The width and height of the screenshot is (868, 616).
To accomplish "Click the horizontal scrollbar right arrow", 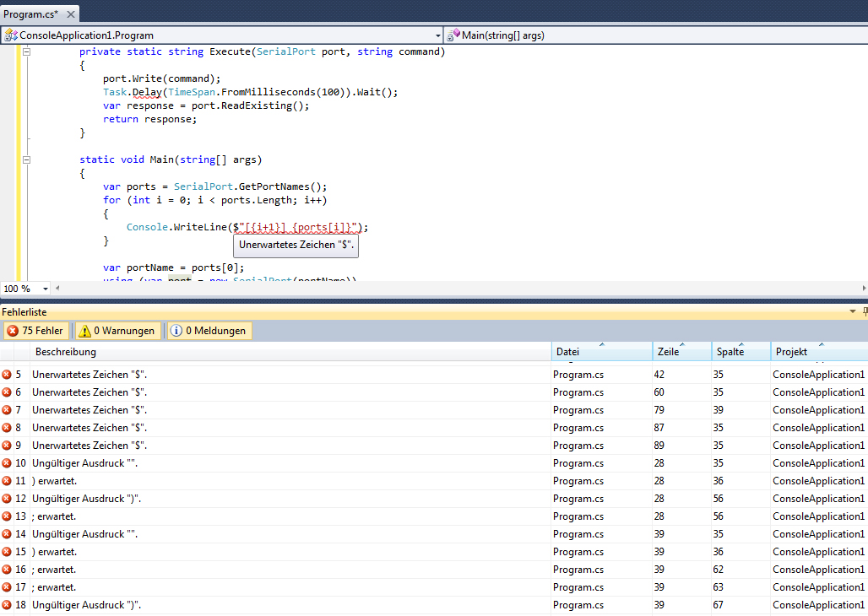I will [864, 289].
